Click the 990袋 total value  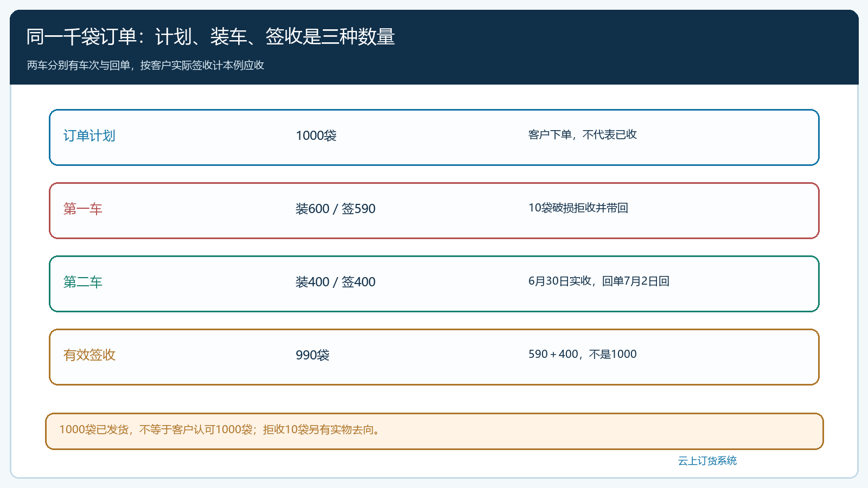(312, 355)
